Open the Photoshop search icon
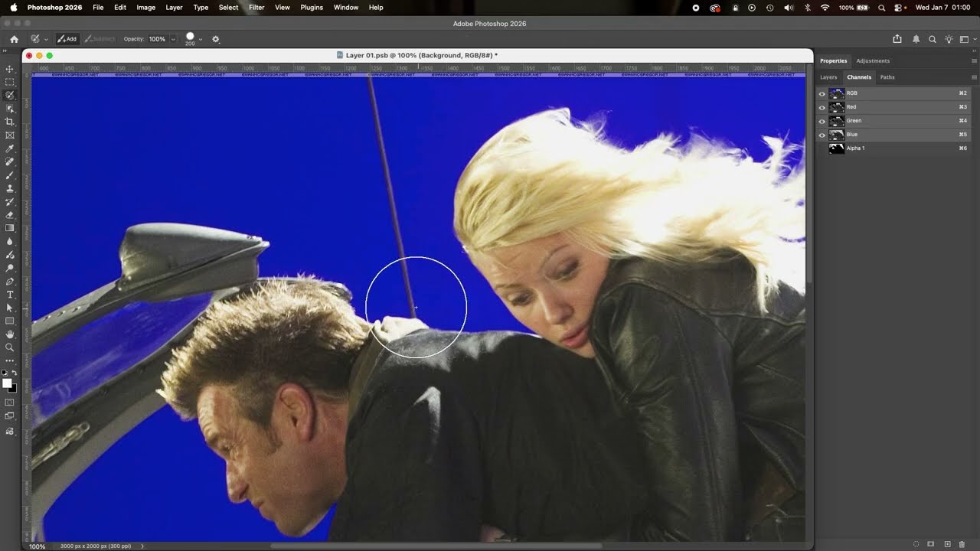This screenshot has height=551, width=980. tap(932, 39)
